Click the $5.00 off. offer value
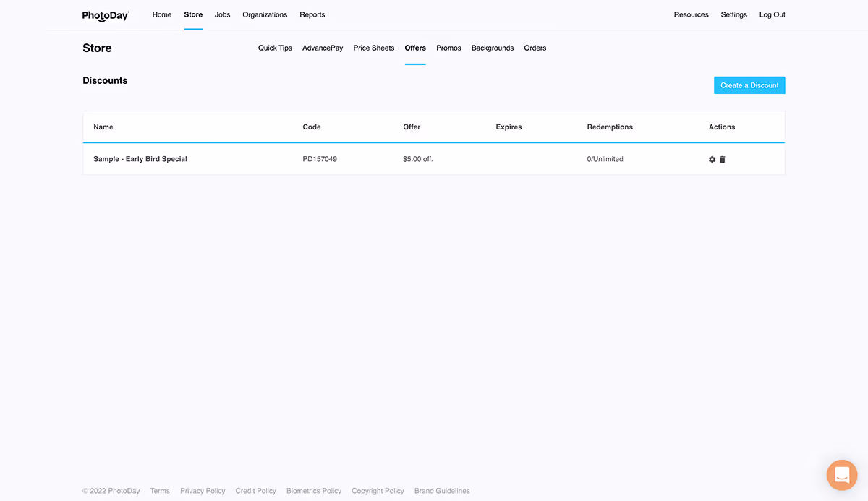The height and width of the screenshot is (501, 868). click(418, 159)
